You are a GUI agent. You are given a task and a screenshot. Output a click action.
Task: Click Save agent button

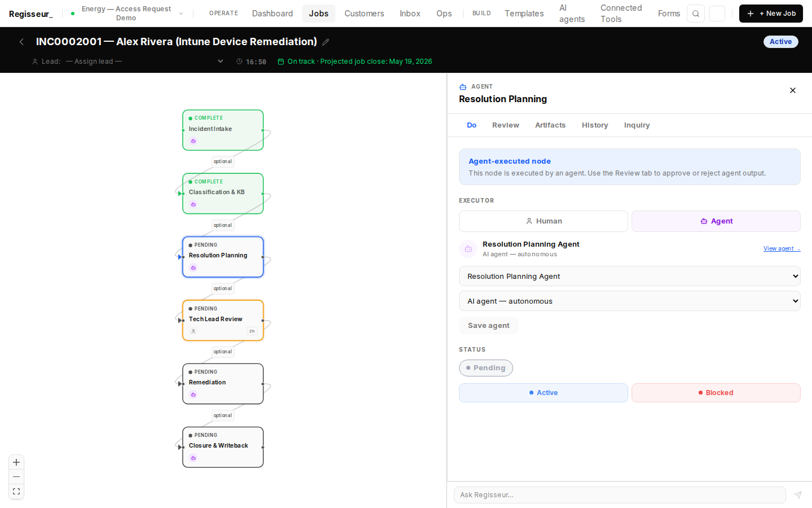[x=488, y=326]
